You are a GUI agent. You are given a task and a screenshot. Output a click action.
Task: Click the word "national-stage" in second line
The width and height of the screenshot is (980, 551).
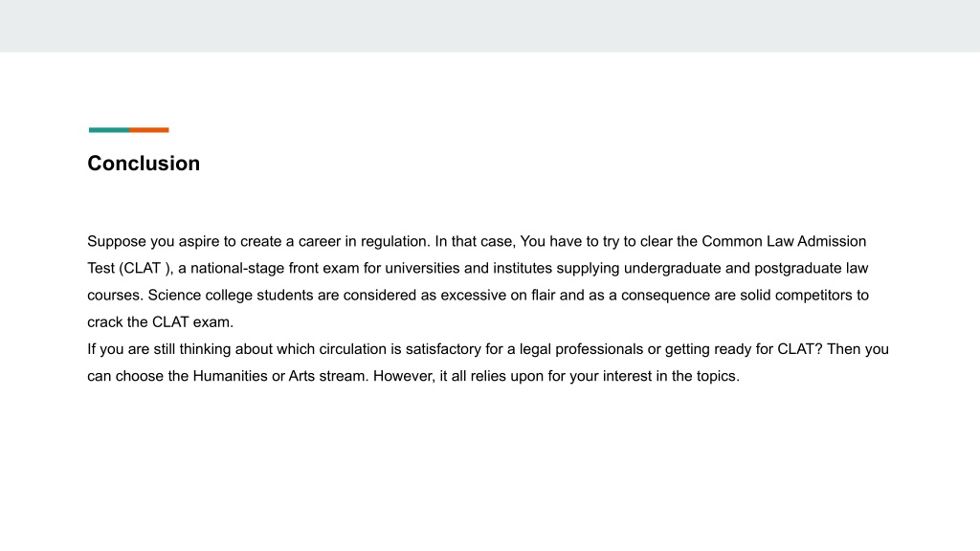pyautogui.click(x=237, y=269)
